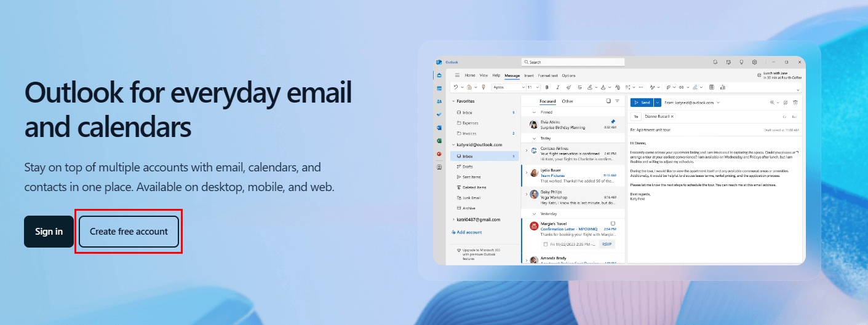Select the Format Painter icon
Viewport: 868px width, 325px height.
(x=484, y=87)
